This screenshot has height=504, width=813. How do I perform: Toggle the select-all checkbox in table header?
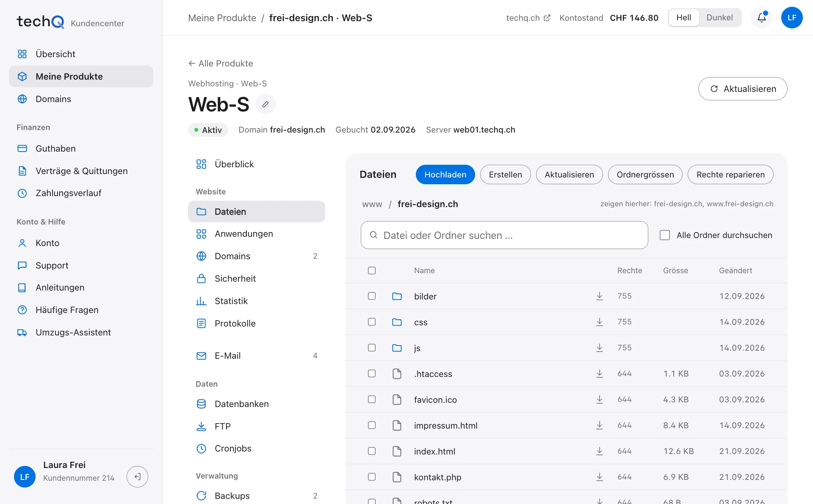372,270
